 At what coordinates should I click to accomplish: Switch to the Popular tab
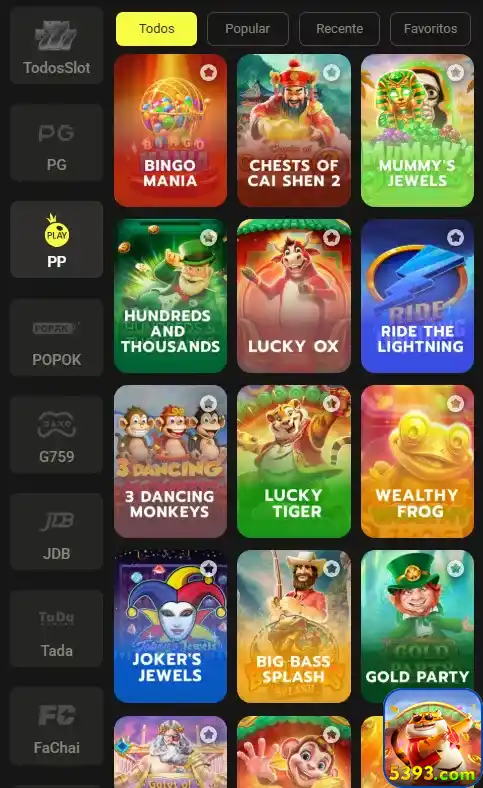click(248, 29)
